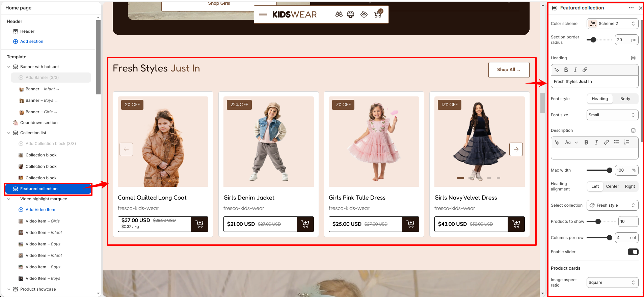This screenshot has height=297, width=644.
Task: Click Add section link under Header
Action: 32,41
